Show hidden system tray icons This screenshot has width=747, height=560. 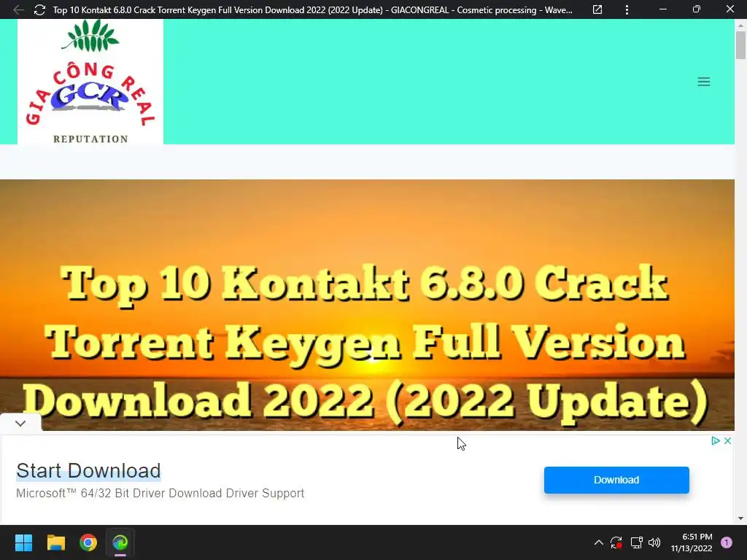coord(599,542)
